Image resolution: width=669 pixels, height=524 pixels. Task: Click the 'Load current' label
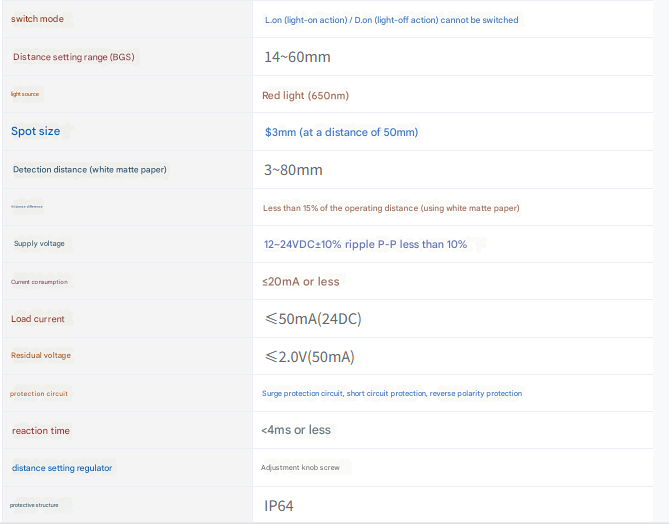(38, 319)
